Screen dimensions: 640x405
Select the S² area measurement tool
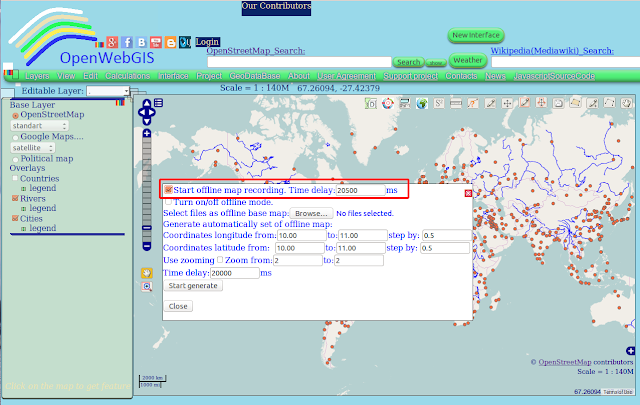439,104
